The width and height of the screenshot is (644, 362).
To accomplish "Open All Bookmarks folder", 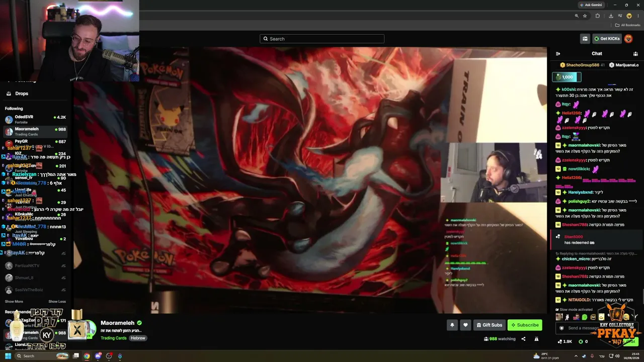I will tap(627, 25).
